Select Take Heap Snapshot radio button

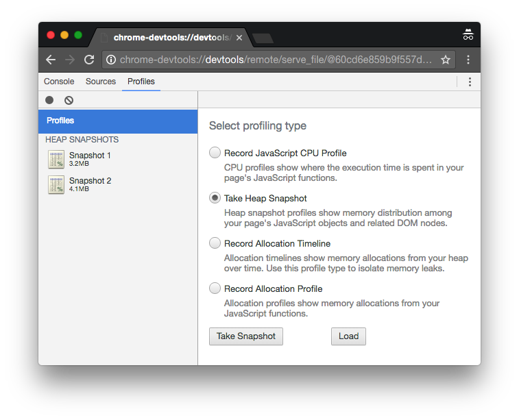(x=215, y=198)
